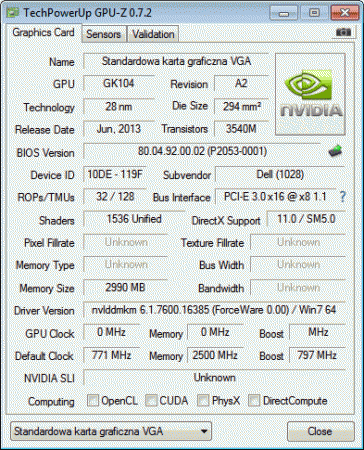Click Subvendor field Dell (1028)
364x450 pixels.
click(280, 174)
